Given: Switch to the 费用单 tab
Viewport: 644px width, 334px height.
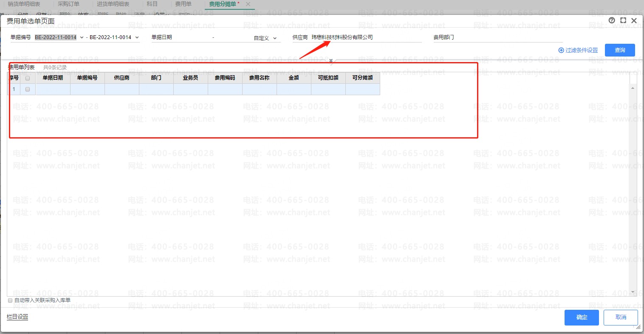Looking at the screenshot, I should pos(183,4).
